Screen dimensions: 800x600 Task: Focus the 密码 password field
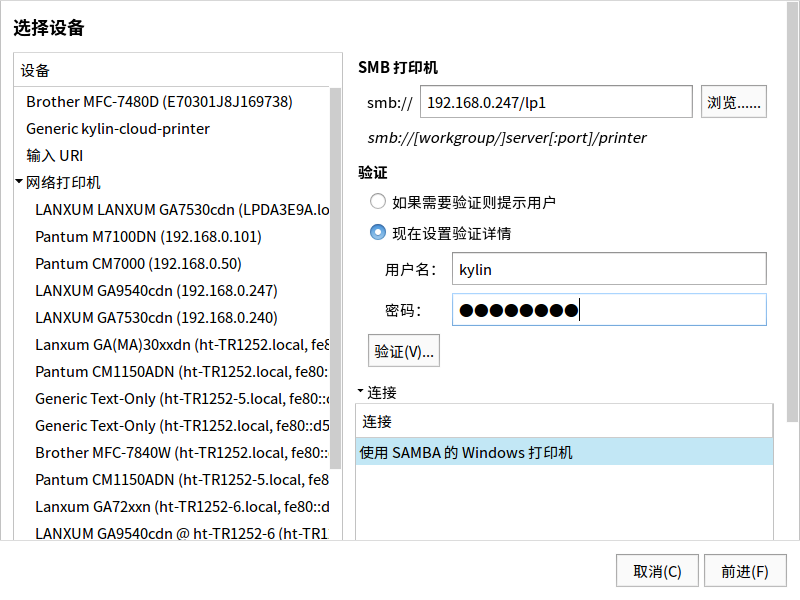coord(609,310)
